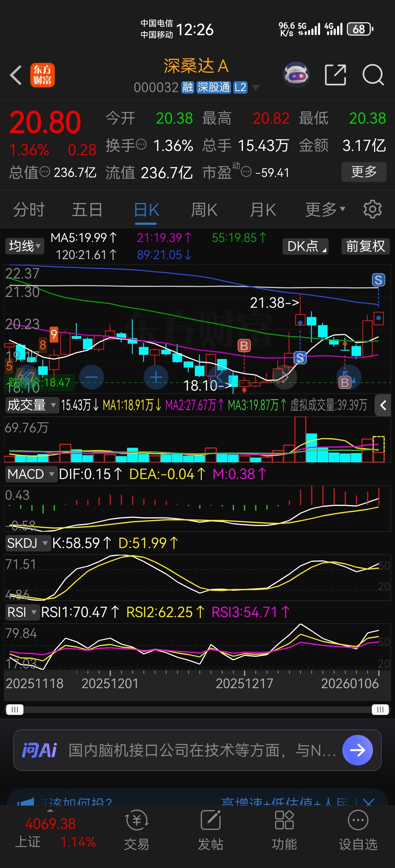Tap the B buy marker on chart
Screen dimensions: 395x868
pyautogui.click(x=244, y=346)
